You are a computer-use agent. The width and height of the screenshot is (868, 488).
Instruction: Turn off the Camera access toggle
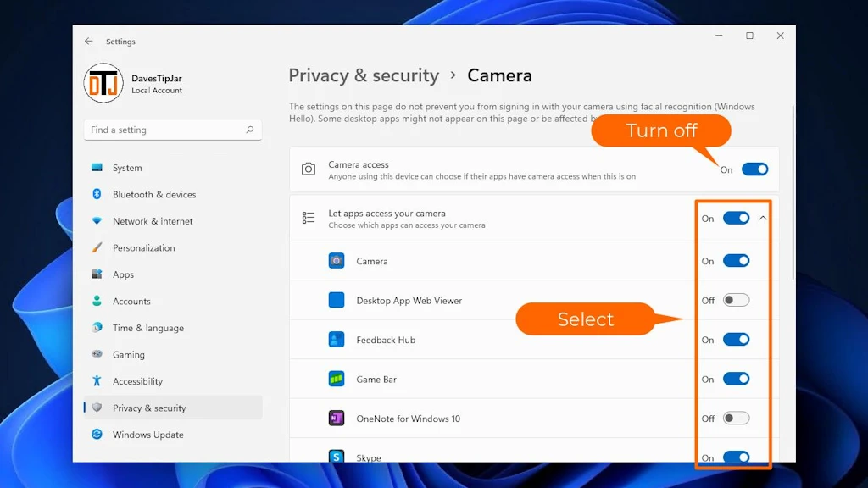pyautogui.click(x=754, y=169)
